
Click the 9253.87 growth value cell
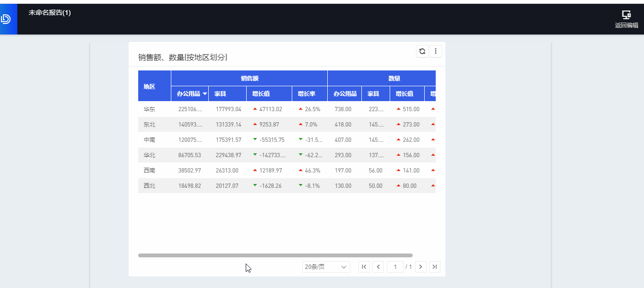(269, 125)
